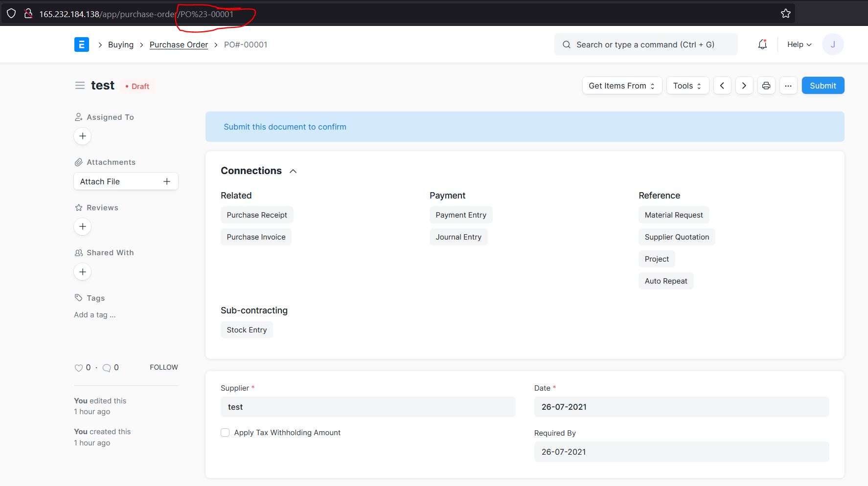Open the Get Items From dropdown

click(x=621, y=85)
